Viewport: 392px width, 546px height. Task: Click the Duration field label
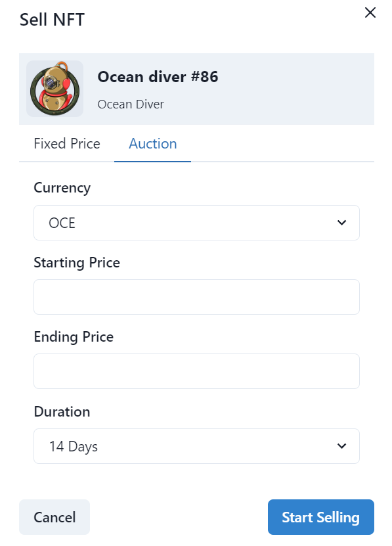coord(62,411)
